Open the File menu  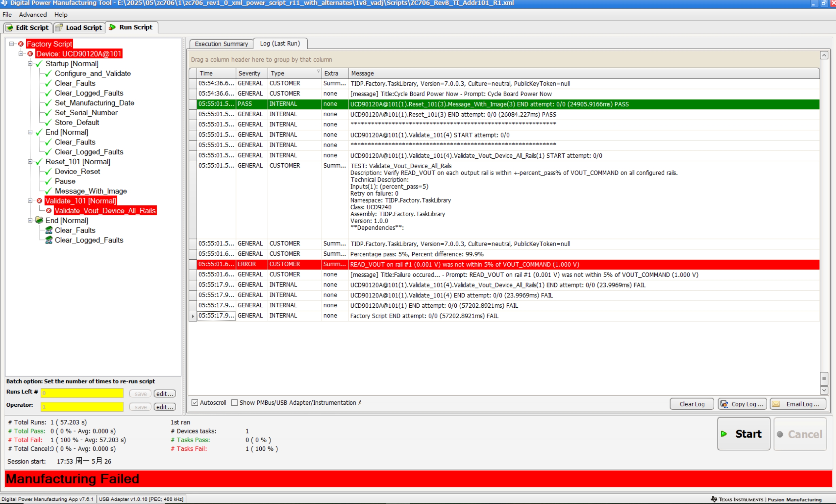click(7, 15)
